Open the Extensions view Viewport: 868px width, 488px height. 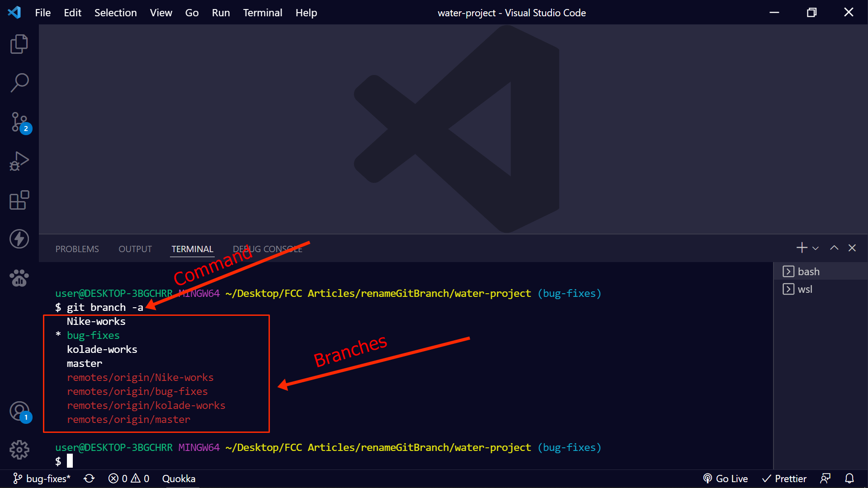coord(19,200)
